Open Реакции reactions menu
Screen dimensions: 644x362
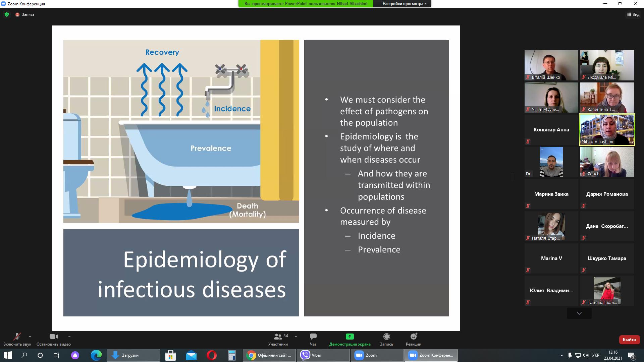[x=414, y=339]
